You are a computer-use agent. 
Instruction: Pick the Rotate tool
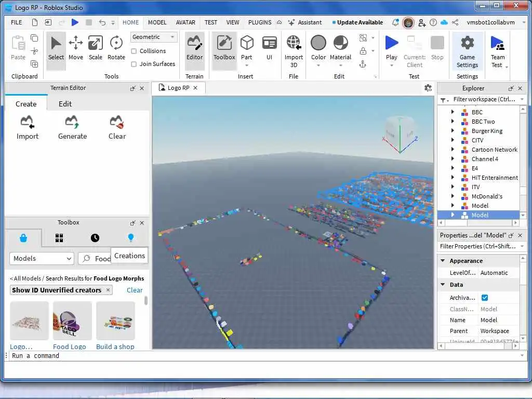coord(116,48)
